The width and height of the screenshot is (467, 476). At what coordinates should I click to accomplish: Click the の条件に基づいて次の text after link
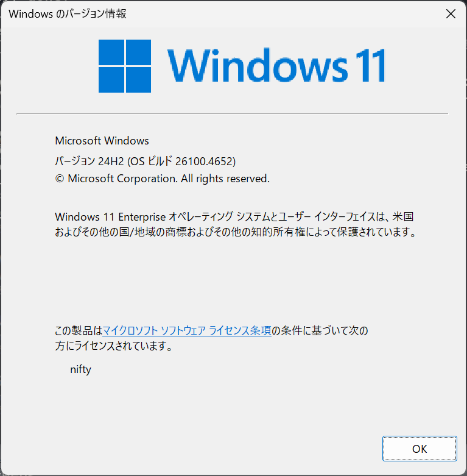(x=320, y=330)
